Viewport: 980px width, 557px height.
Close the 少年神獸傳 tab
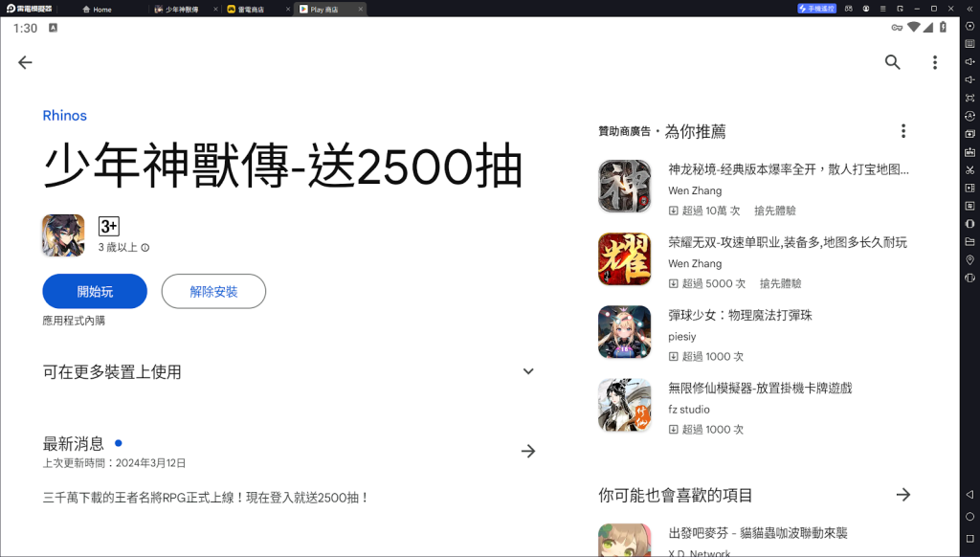pos(215,10)
